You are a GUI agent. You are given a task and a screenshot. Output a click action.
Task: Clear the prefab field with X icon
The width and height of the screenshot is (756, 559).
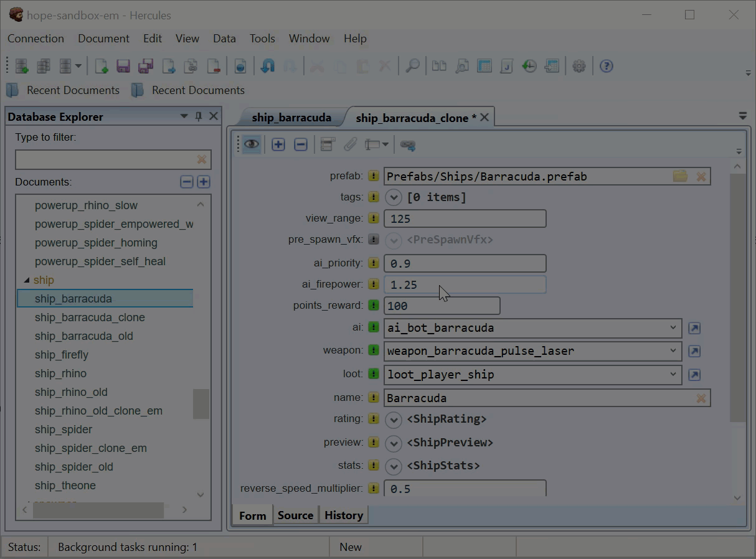[x=701, y=177]
